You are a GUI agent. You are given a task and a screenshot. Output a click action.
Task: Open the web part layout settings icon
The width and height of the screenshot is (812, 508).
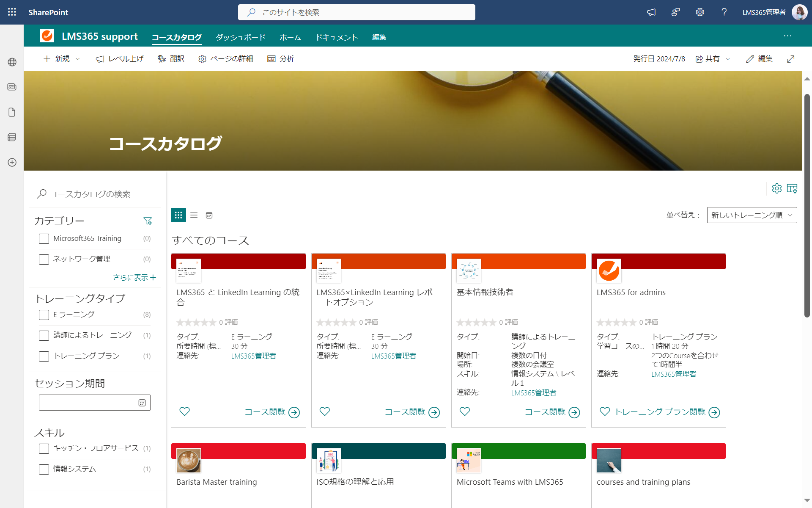pyautogui.click(x=793, y=188)
